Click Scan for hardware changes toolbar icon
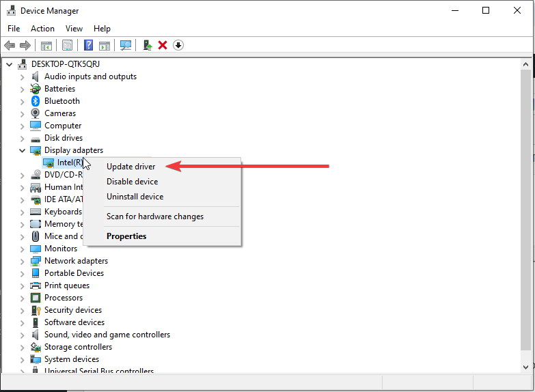The height and width of the screenshot is (392, 535). point(126,45)
